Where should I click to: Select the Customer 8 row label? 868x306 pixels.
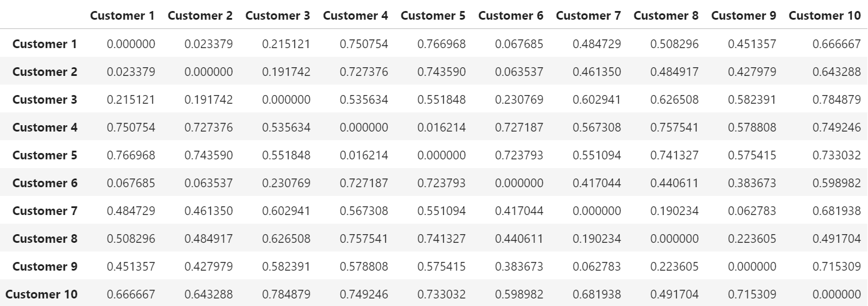(x=45, y=239)
